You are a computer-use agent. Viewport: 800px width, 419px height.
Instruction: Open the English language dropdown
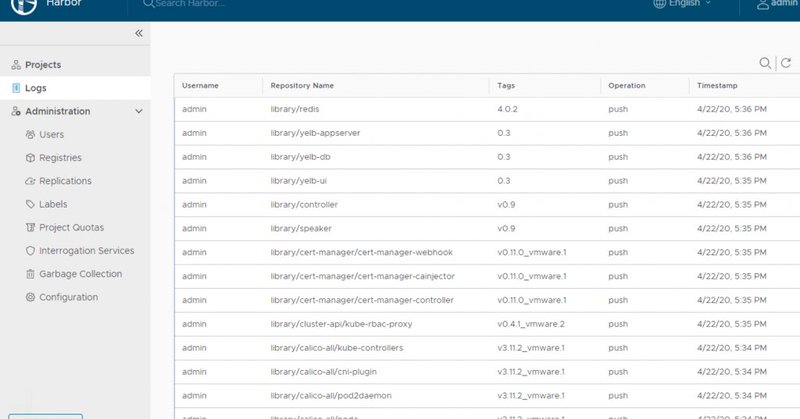click(689, 3)
